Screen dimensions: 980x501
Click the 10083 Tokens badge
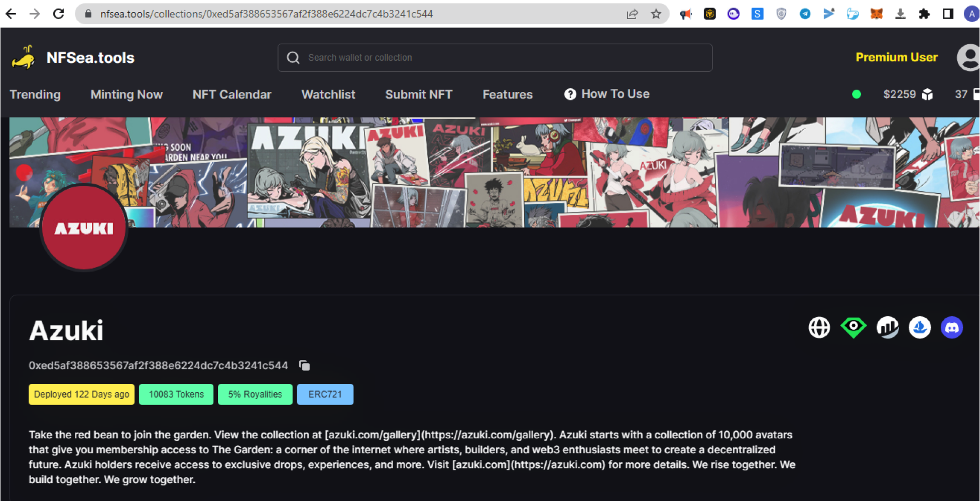click(176, 395)
